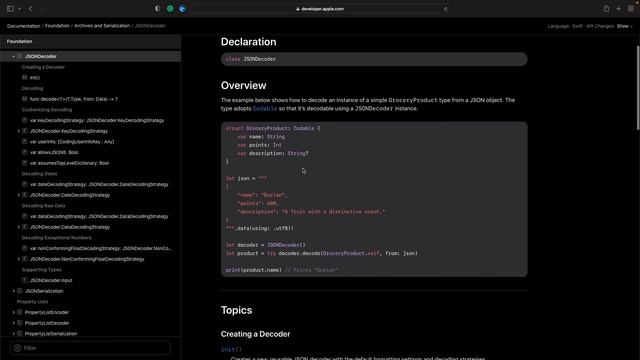Screen dimensions: 640x360
Task: Open the Foundation breadcrumb link
Action: click(x=57, y=26)
